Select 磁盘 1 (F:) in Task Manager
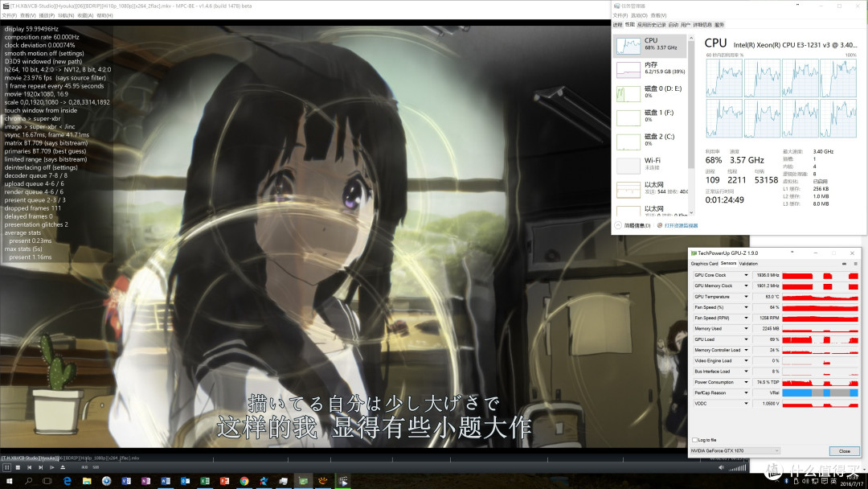868x489 pixels. 650,117
